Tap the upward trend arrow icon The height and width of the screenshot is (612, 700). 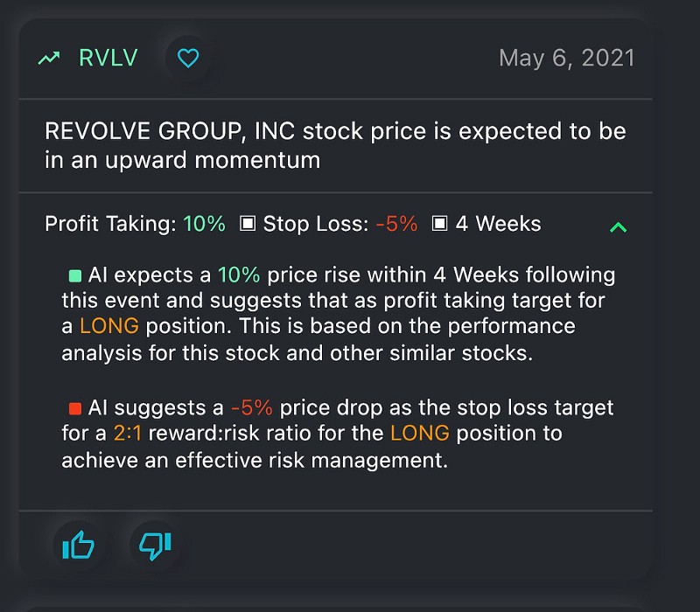[x=49, y=58]
